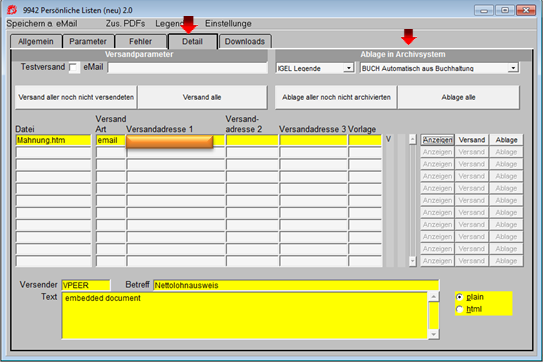The width and height of the screenshot is (543, 363).
Task: Switch to the Parameter tab
Action: pos(88,42)
